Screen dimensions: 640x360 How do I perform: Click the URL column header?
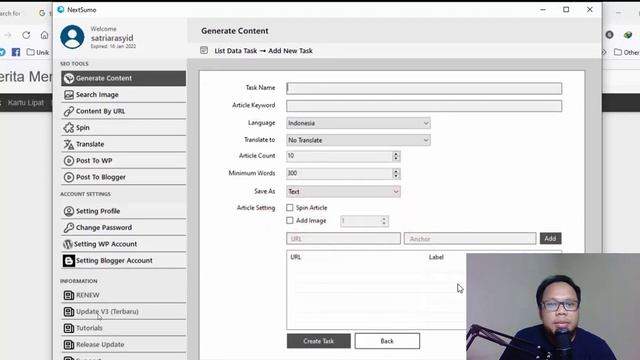point(296,257)
